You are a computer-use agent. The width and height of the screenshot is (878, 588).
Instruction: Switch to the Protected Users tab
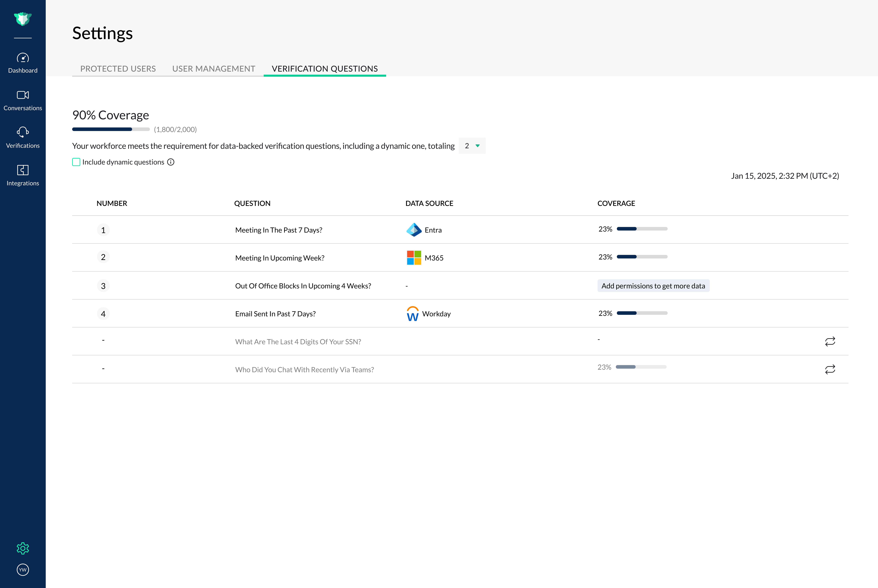pos(118,69)
